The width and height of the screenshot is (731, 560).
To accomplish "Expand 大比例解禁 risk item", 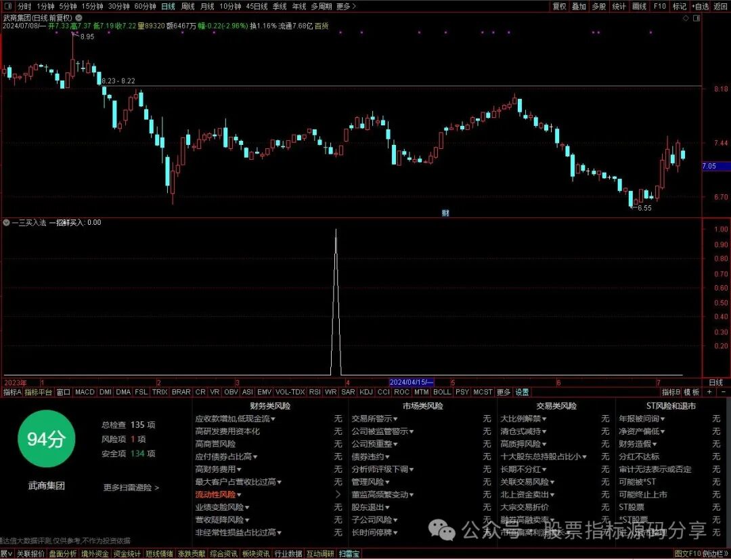I will 523,418.
